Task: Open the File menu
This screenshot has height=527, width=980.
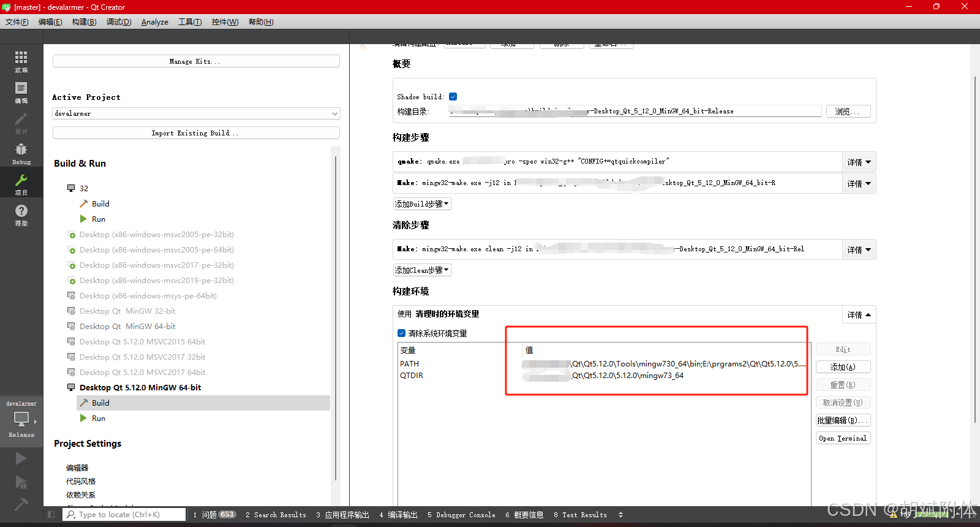Action: [17, 21]
